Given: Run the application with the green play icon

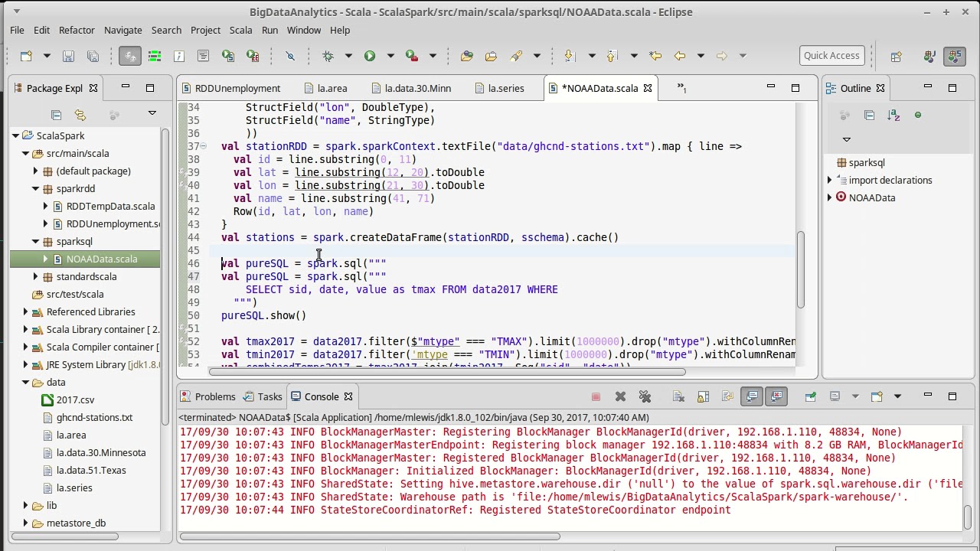Looking at the screenshot, I should coord(370,56).
